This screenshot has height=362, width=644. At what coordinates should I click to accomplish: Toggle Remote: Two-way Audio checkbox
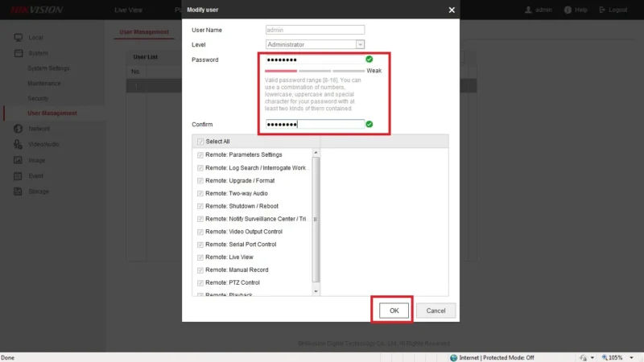200,193
